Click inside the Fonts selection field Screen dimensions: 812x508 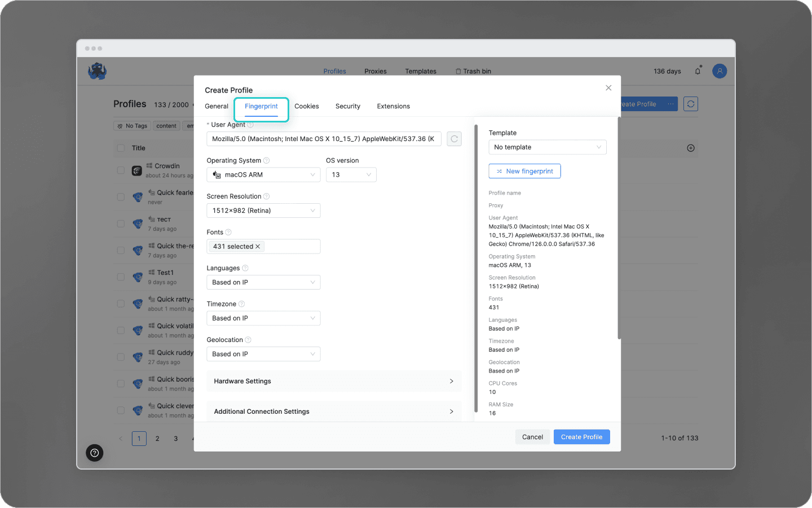(x=263, y=247)
